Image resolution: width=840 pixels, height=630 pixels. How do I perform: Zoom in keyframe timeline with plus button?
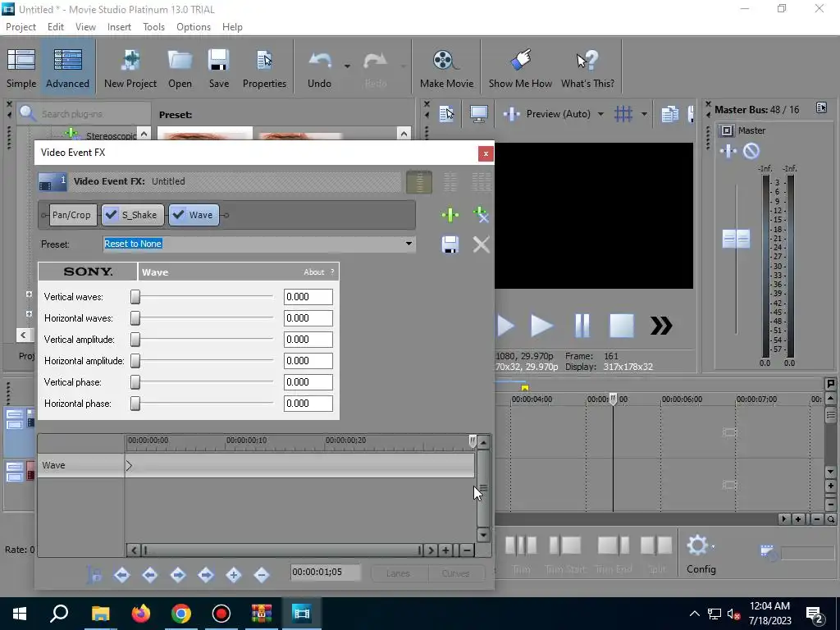click(x=445, y=550)
